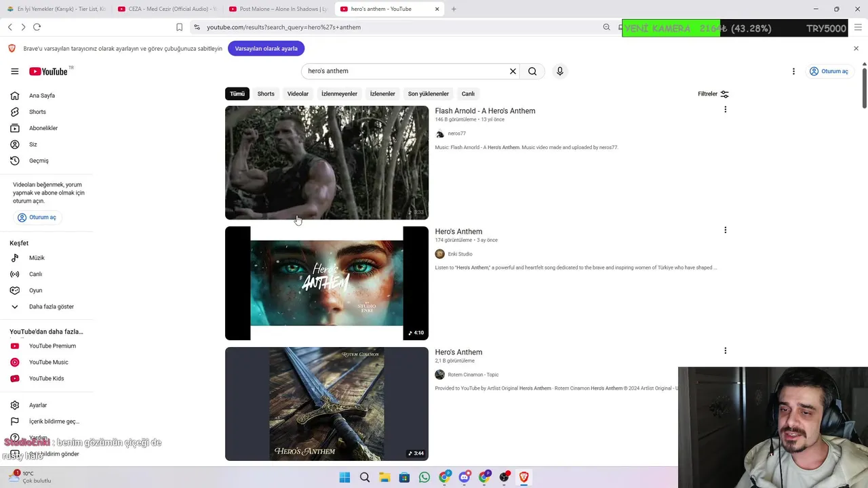Switch to the Post Malone Alone In Shadows tab
Screen dimensions: 868x488
tap(278, 9)
